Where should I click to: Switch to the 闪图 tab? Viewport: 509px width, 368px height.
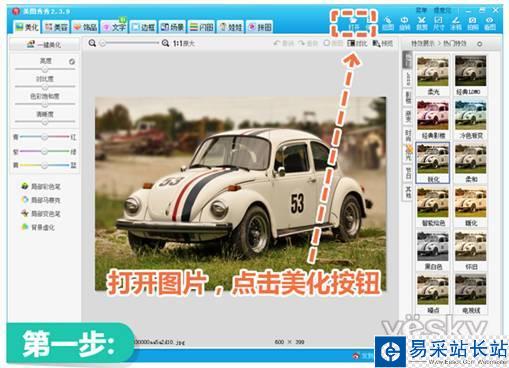pyautogui.click(x=201, y=27)
